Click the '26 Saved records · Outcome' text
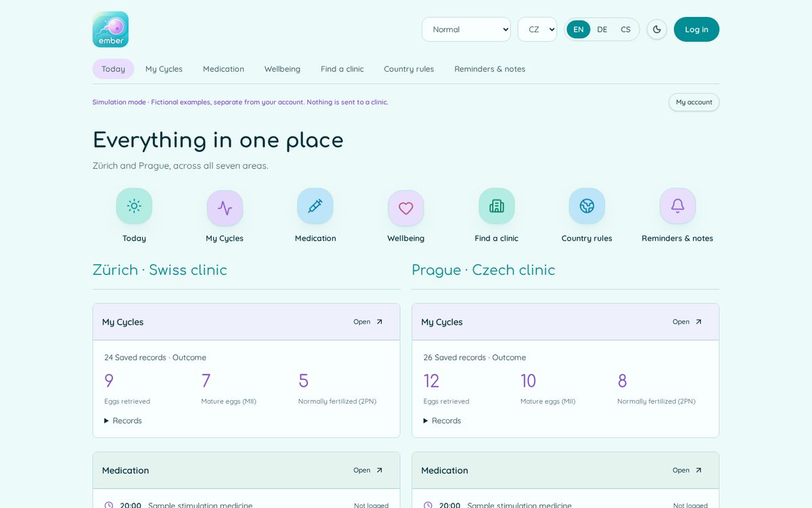812x508 pixels. (x=474, y=358)
